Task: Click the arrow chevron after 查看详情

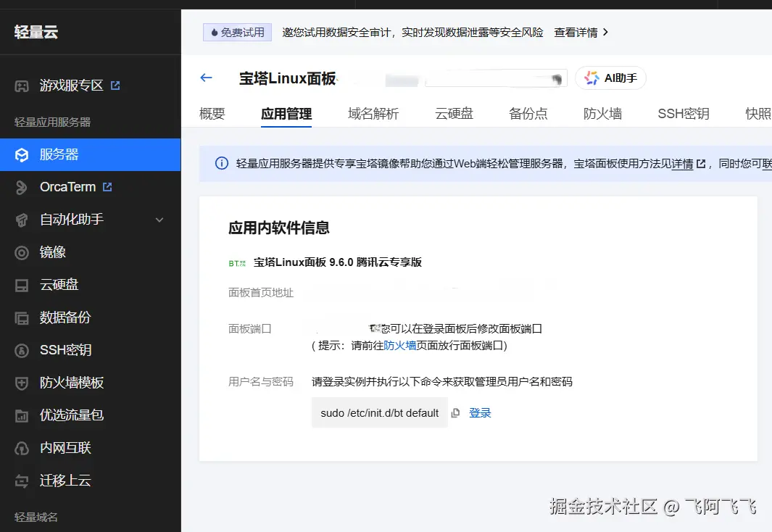Action: point(605,32)
